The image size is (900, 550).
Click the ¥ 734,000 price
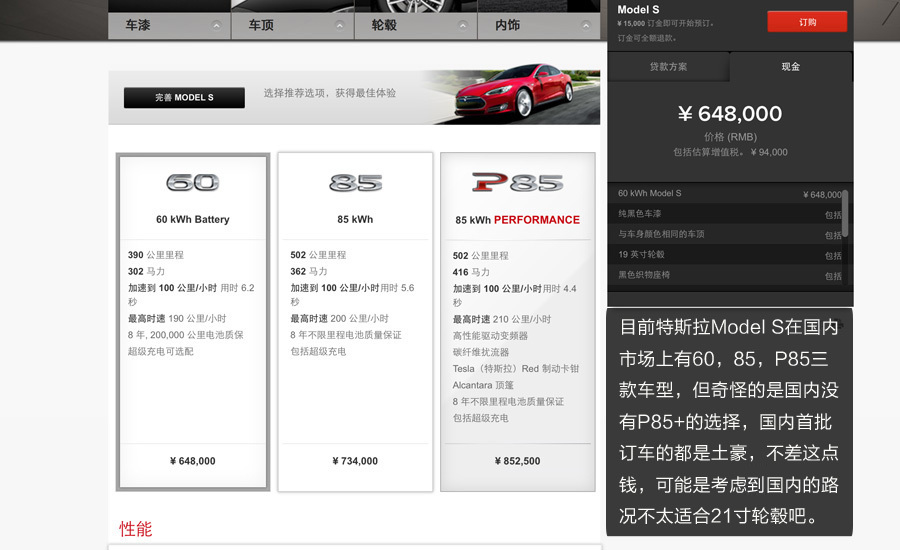(x=355, y=461)
